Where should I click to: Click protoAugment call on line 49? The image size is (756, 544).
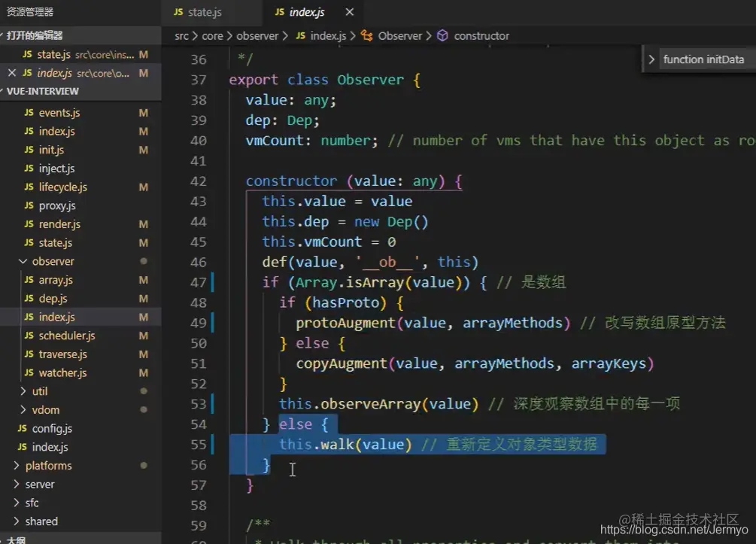345,323
